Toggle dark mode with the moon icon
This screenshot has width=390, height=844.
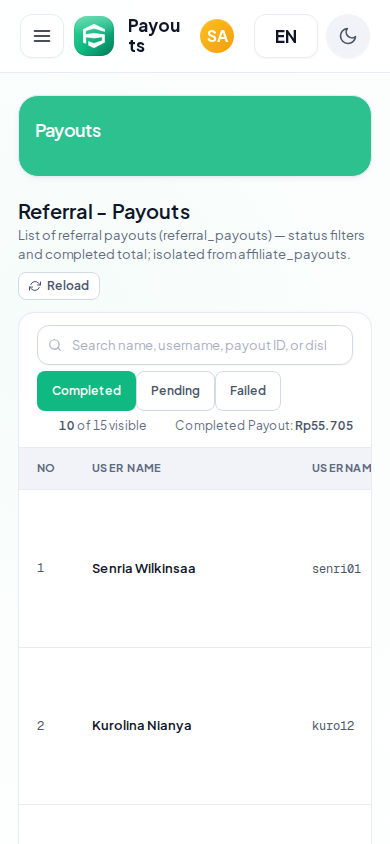click(348, 36)
